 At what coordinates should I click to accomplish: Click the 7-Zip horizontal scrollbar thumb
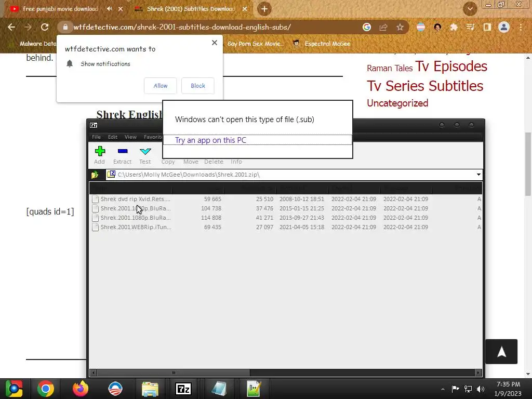pyautogui.click(x=174, y=373)
